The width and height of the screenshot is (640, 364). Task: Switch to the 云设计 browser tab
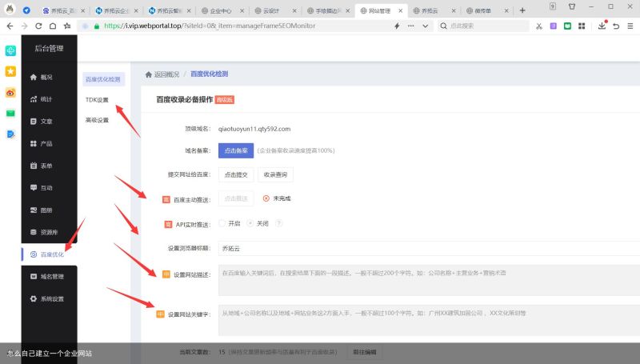click(x=274, y=10)
